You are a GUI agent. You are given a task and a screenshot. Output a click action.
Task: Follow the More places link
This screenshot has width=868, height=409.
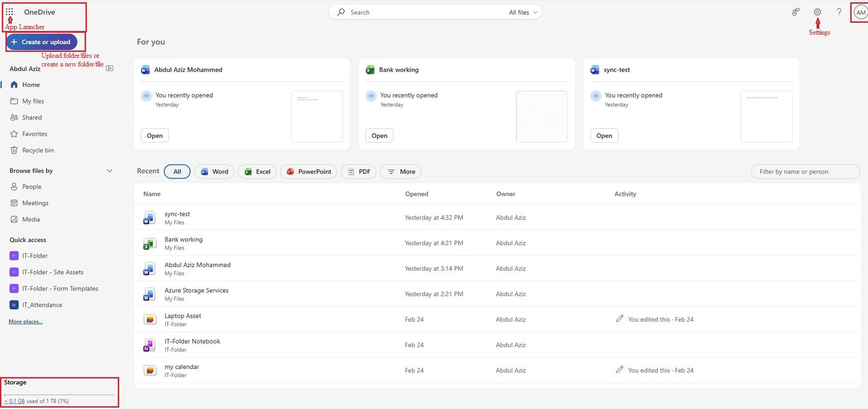click(25, 322)
